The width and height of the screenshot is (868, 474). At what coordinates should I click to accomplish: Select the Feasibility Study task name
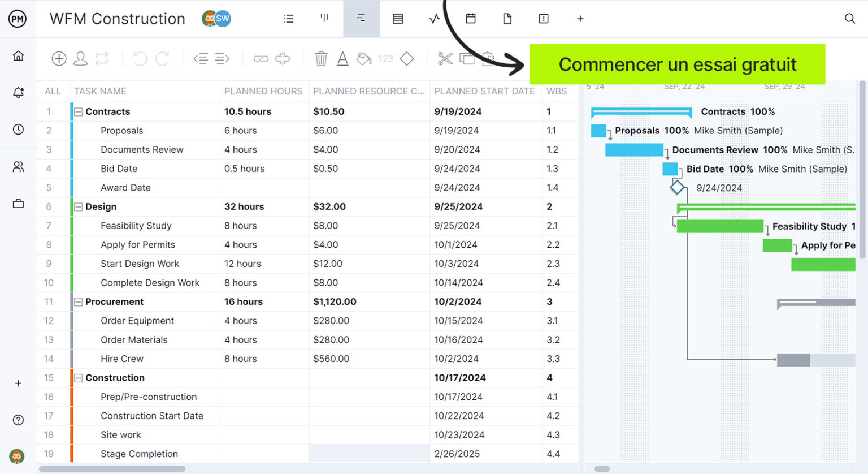(x=136, y=226)
